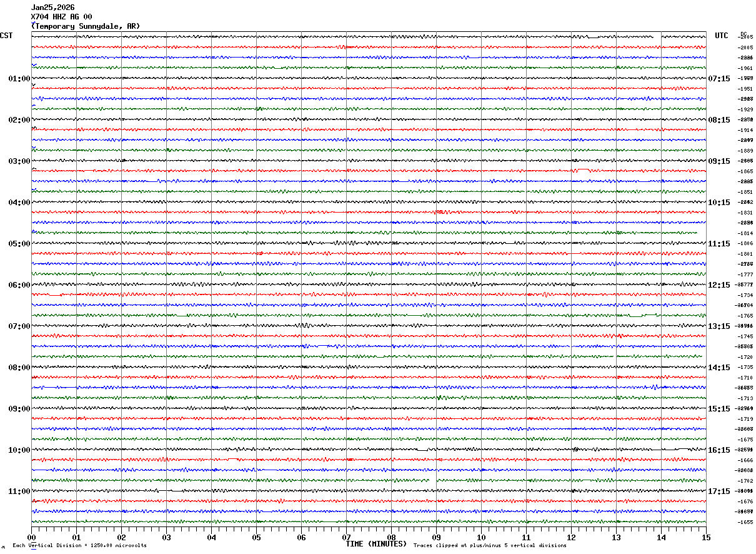Click the 13:15 UTC time label
This screenshot has height=554, width=756.
pos(719,326)
